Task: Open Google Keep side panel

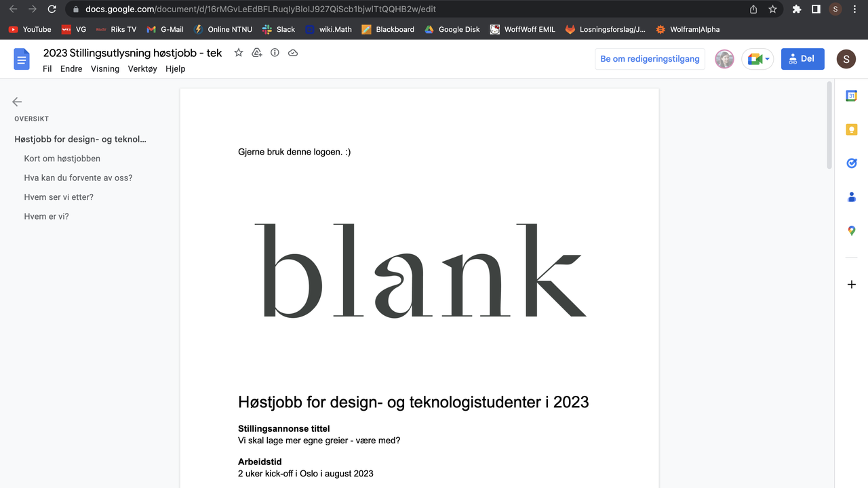Action: coord(852,129)
